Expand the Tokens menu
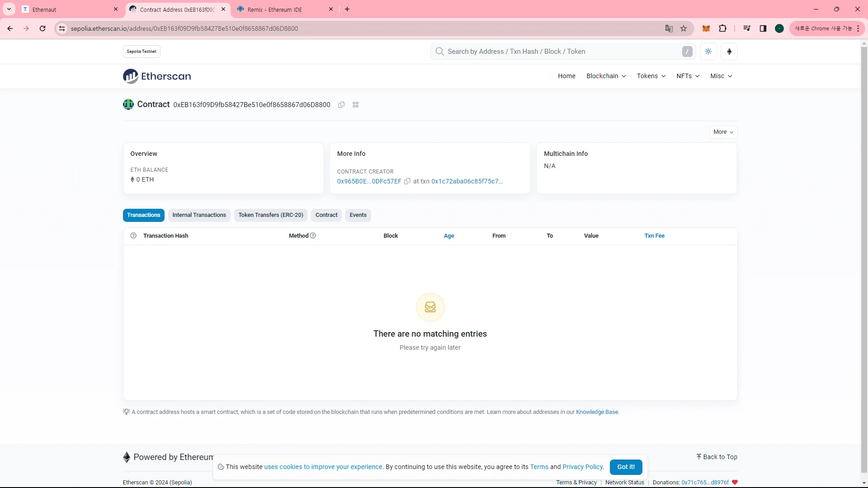 point(651,76)
